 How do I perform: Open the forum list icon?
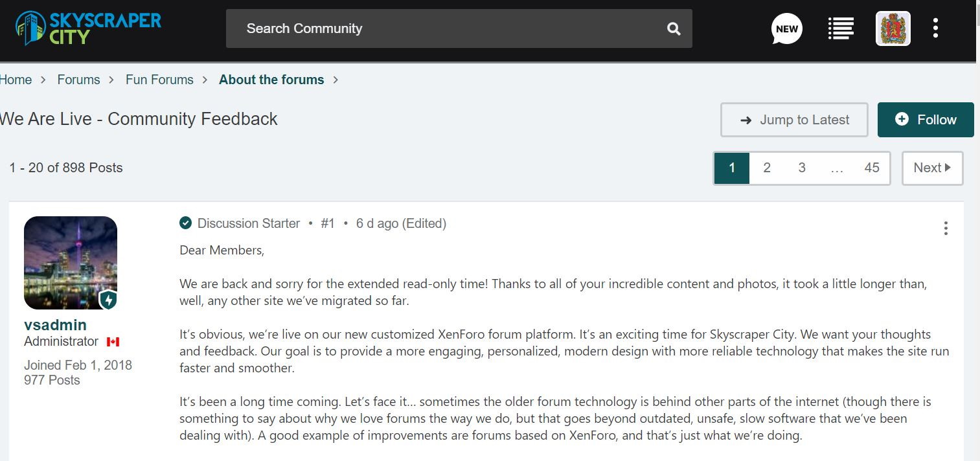point(840,28)
